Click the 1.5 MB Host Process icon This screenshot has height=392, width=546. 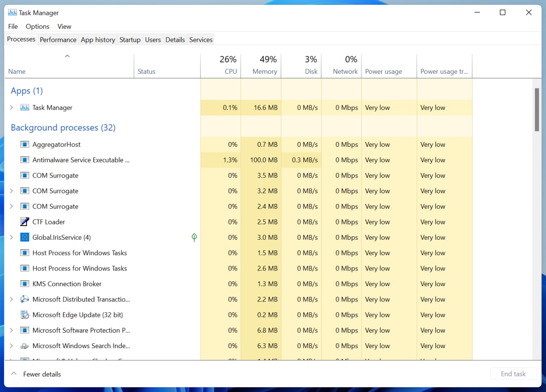(x=25, y=253)
